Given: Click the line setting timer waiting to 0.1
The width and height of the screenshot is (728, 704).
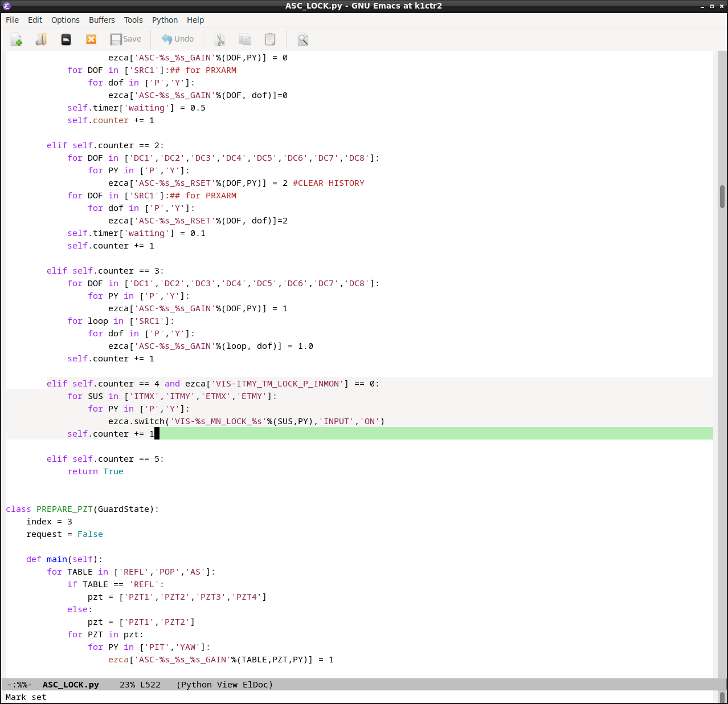Looking at the screenshot, I should pyautogui.click(x=136, y=233).
